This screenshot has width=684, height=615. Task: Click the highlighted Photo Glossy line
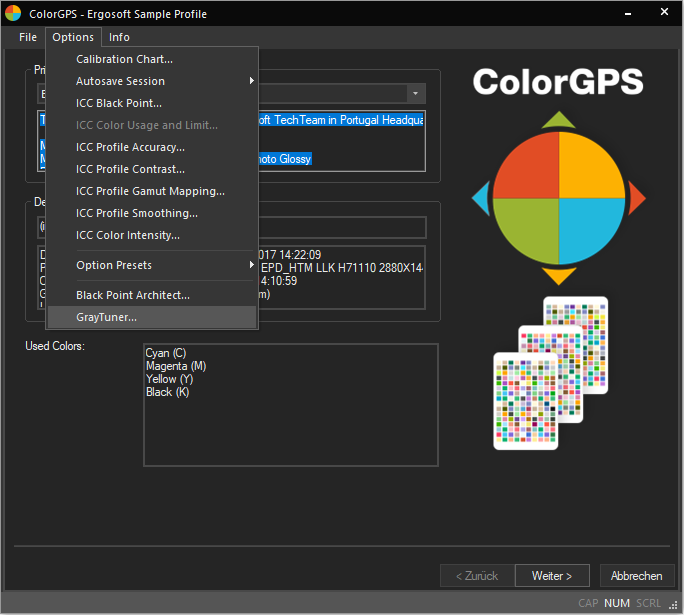(x=285, y=159)
